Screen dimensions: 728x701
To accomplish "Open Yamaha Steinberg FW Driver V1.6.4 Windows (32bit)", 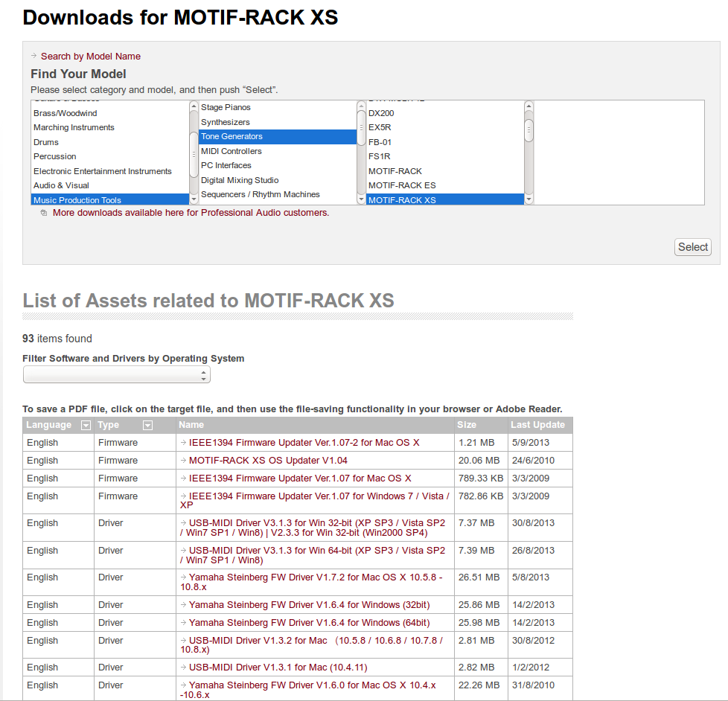I will coord(309,605).
